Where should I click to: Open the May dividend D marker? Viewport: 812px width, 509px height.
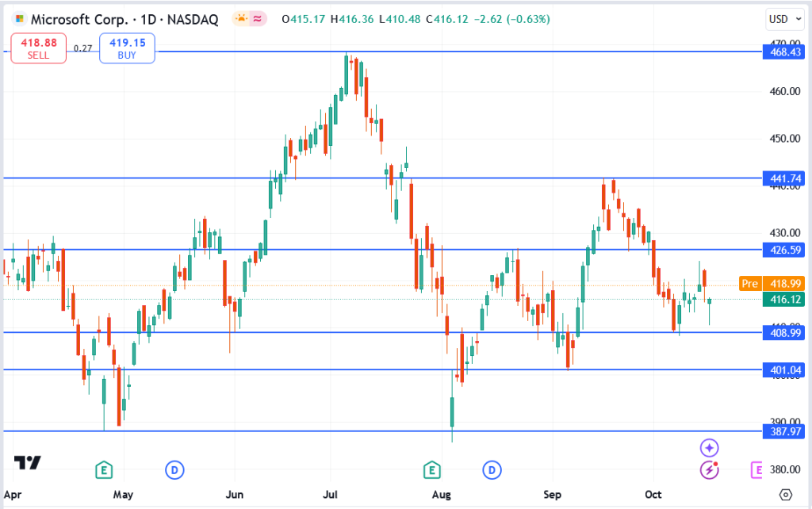(x=174, y=470)
